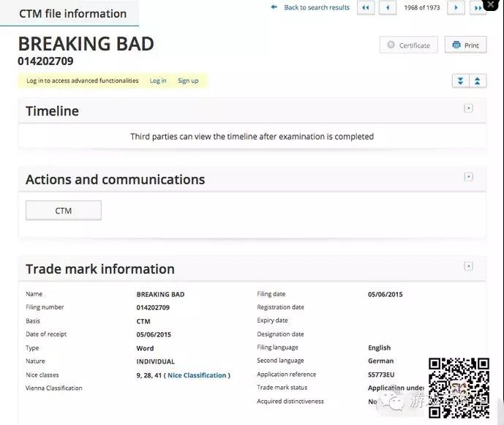Screen dimensions: 504x425
Task: Select the CTM file information tab
Action: (72, 13)
